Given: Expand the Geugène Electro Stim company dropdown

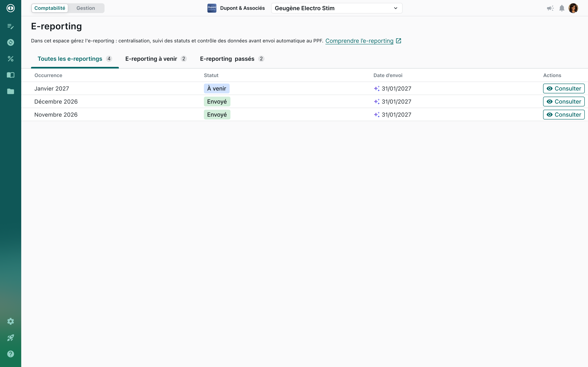Looking at the screenshot, I should coord(336,8).
